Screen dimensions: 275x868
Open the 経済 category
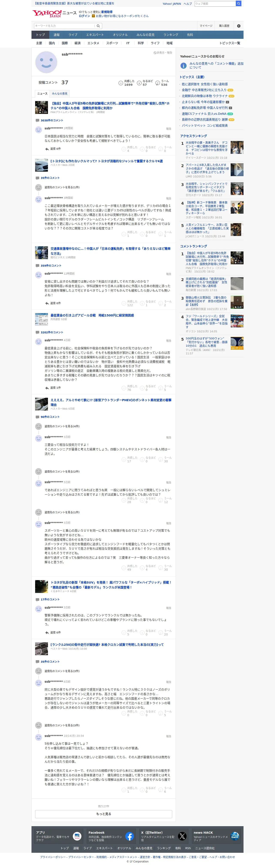(x=77, y=43)
